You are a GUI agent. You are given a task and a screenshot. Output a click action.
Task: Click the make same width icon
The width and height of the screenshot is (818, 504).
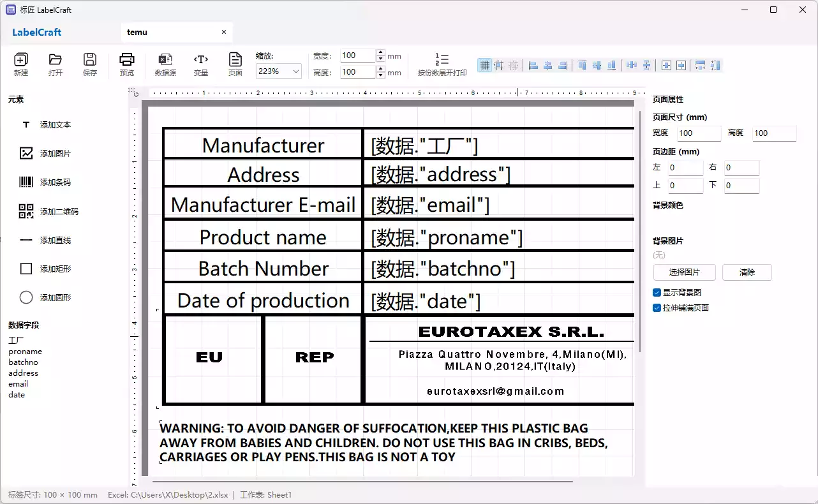pyautogui.click(x=701, y=65)
